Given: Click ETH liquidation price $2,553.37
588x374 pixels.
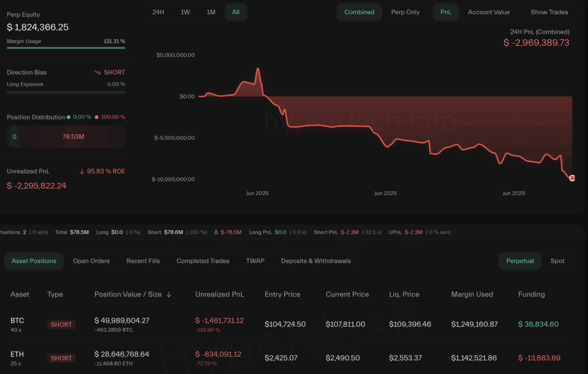Looking at the screenshot, I should pos(405,358).
